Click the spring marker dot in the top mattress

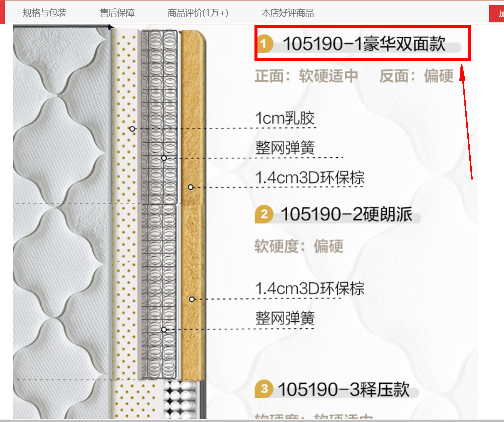164,158
